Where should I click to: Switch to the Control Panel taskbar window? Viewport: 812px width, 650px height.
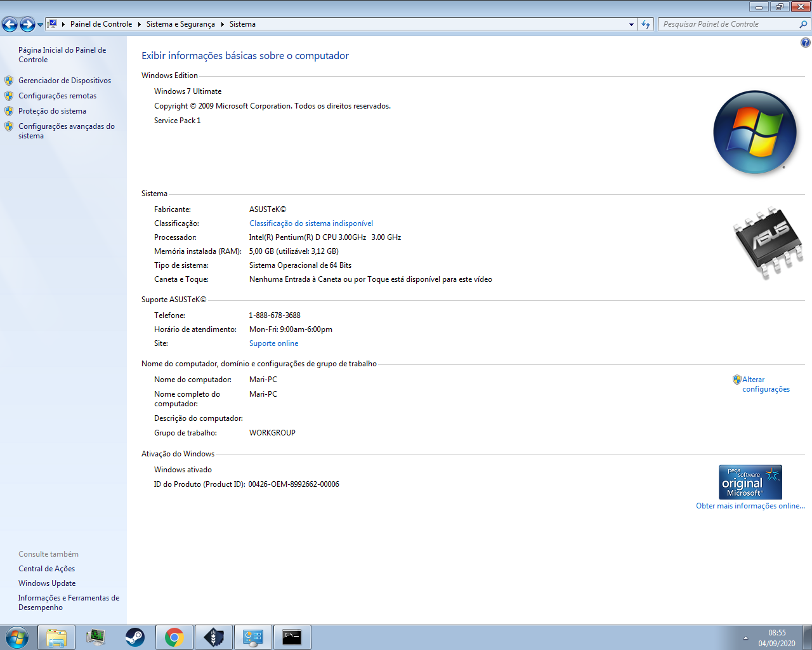pos(253,637)
